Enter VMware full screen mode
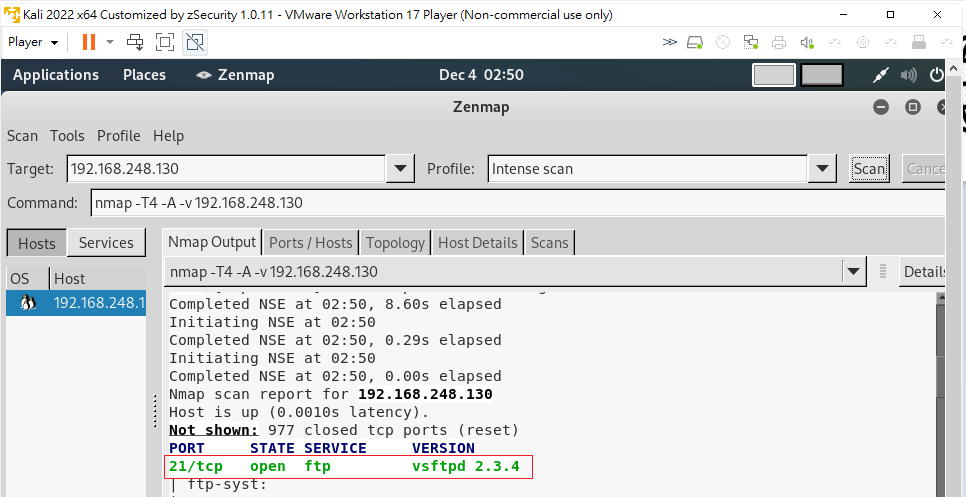Viewport: 966px width, 497px height. click(x=165, y=42)
